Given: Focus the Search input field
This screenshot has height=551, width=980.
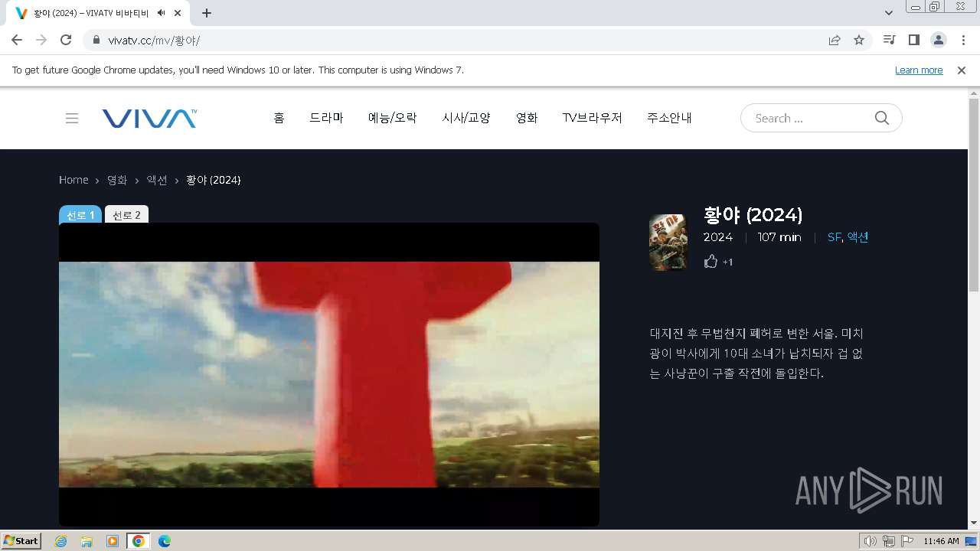Looking at the screenshot, I should pos(812,118).
